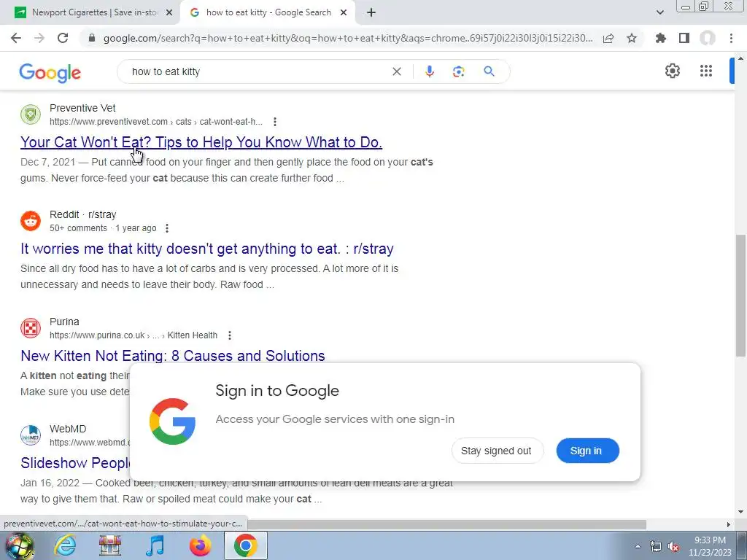Open New Kitten Not Eating result
The image size is (747, 560).
[x=172, y=356]
